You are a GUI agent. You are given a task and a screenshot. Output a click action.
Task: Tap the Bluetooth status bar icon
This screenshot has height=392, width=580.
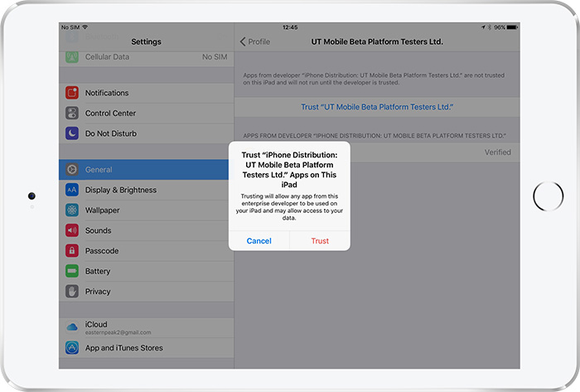(x=489, y=27)
